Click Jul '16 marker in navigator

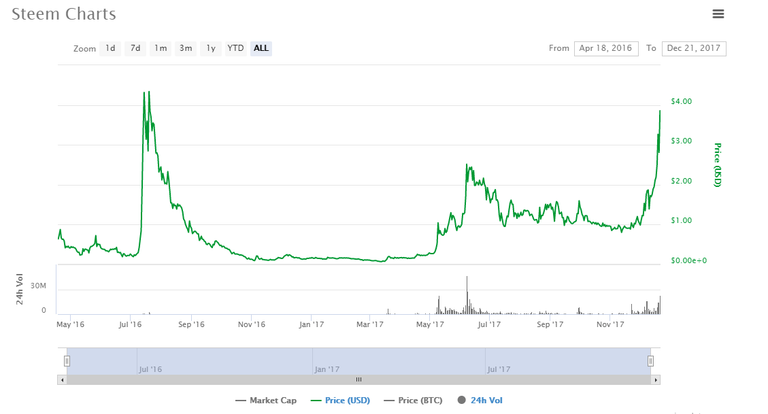pyautogui.click(x=150, y=369)
